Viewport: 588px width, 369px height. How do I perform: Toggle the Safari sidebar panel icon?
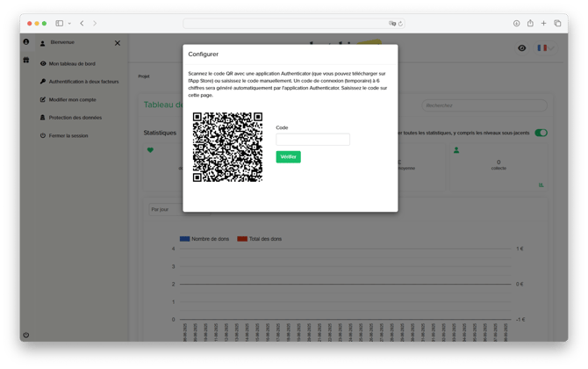60,23
